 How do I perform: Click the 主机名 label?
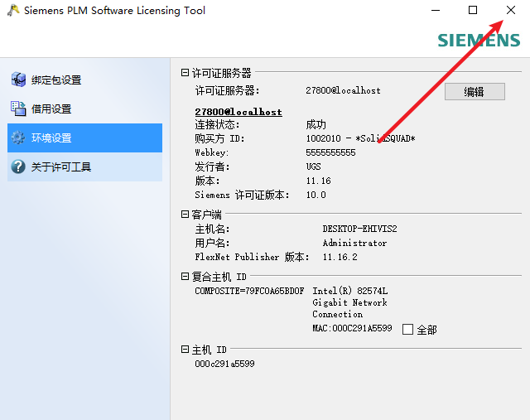click(212, 229)
